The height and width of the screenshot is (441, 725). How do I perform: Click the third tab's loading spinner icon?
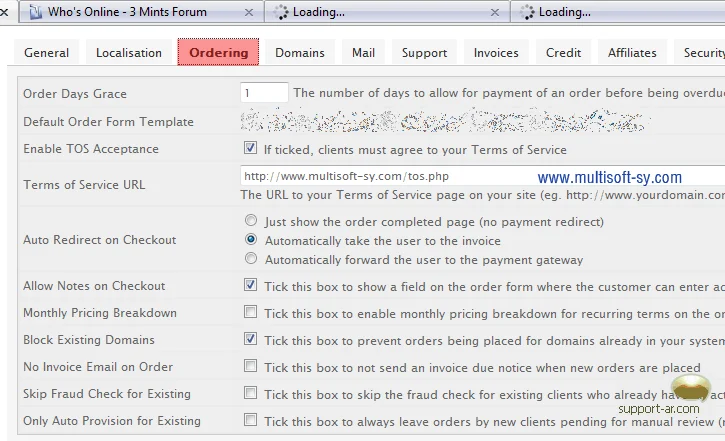point(525,12)
